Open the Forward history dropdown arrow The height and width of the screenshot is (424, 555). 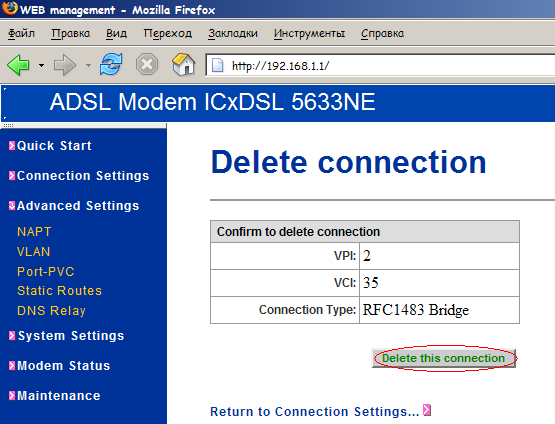[88, 65]
